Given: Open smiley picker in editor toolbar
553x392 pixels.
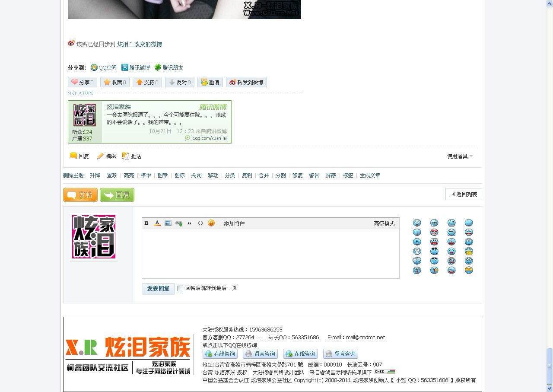Looking at the screenshot, I should click(x=211, y=223).
